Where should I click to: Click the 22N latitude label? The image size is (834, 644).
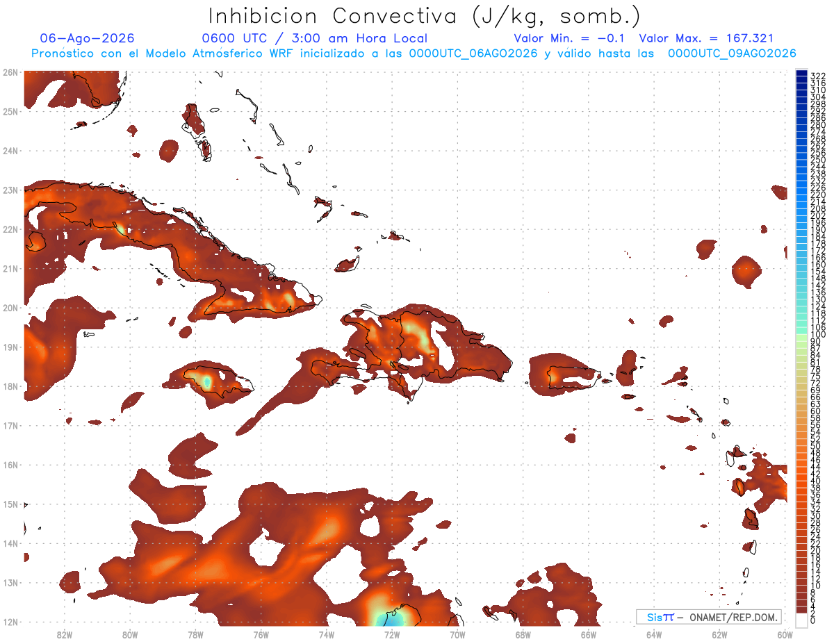point(10,229)
